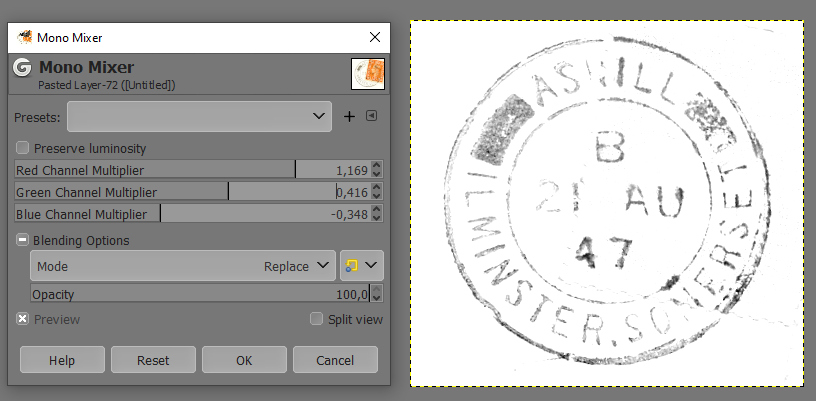
Task: Click the Green Channel value 0,416
Action: [352, 192]
